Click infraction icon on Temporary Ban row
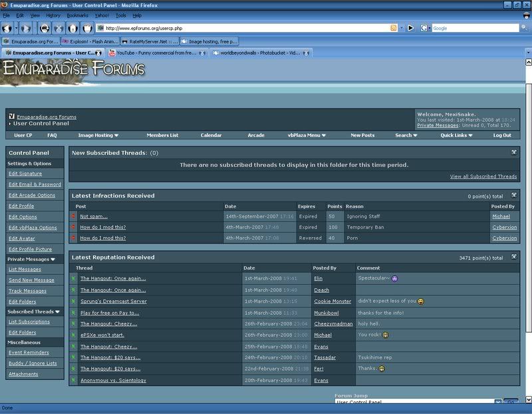This screenshot has height=414, width=532. [73, 227]
